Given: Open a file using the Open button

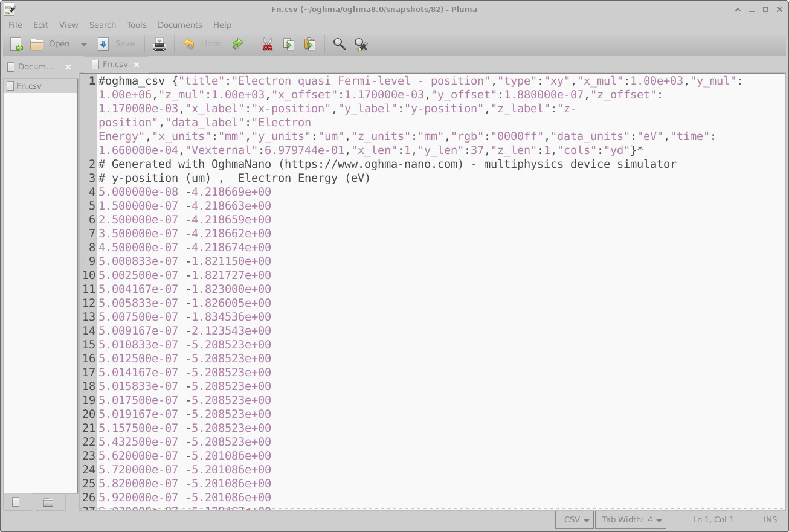Looking at the screenshot, I should click(51, 44).
